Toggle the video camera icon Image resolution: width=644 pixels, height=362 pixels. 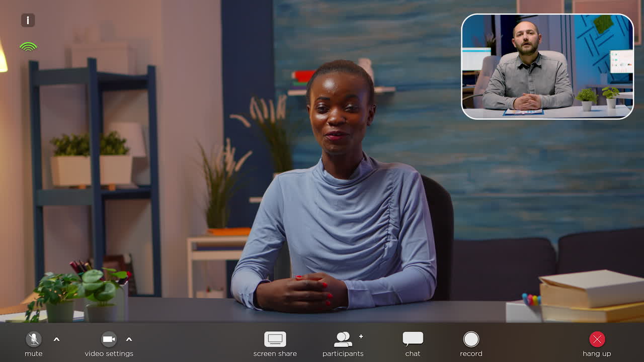109,339
